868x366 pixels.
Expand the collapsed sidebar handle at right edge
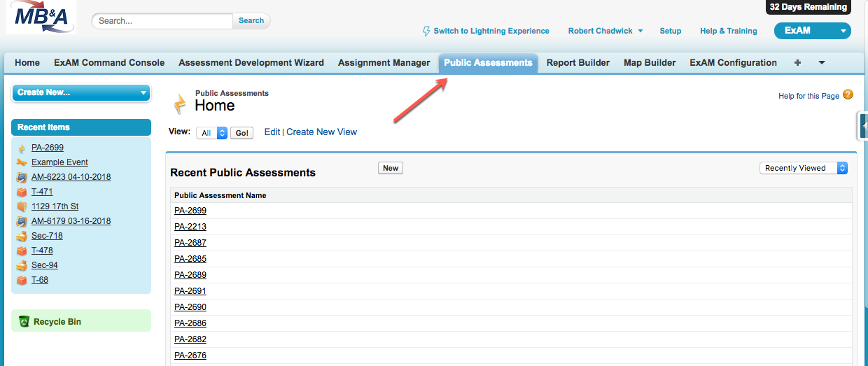(x=863, y=125)
